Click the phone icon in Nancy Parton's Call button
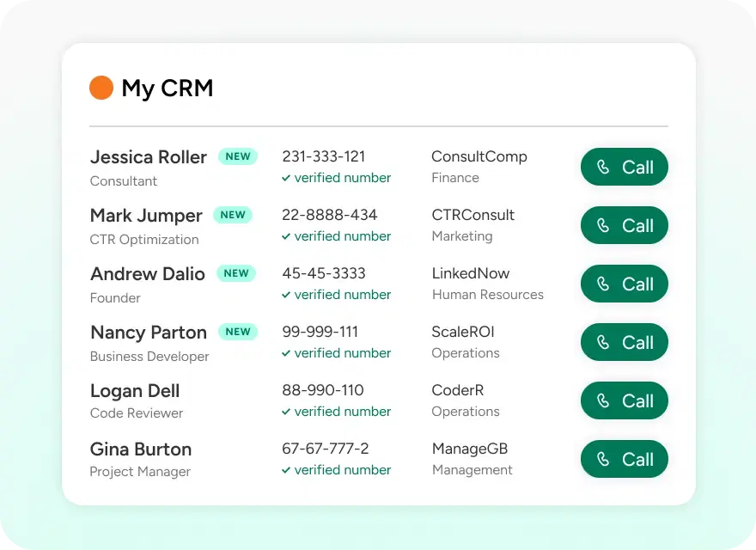The width and height of the screenshot is (756, 550). pos(603,342)
